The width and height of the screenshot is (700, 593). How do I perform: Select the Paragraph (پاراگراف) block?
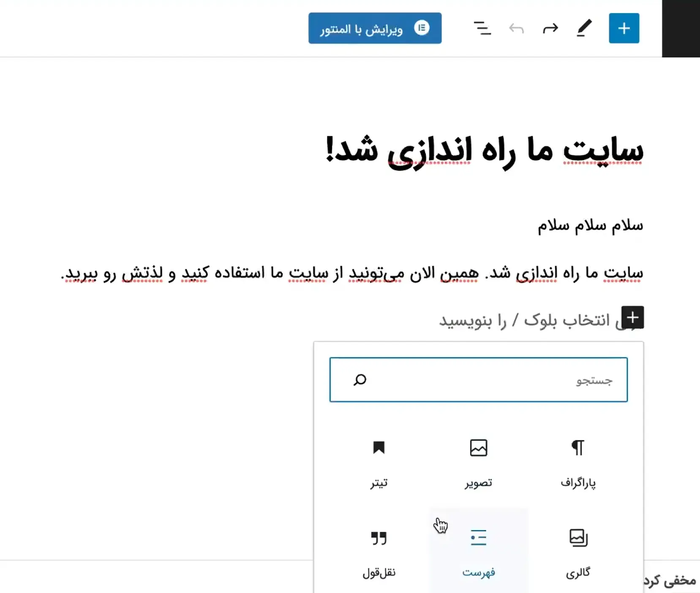tap(578, 465)
